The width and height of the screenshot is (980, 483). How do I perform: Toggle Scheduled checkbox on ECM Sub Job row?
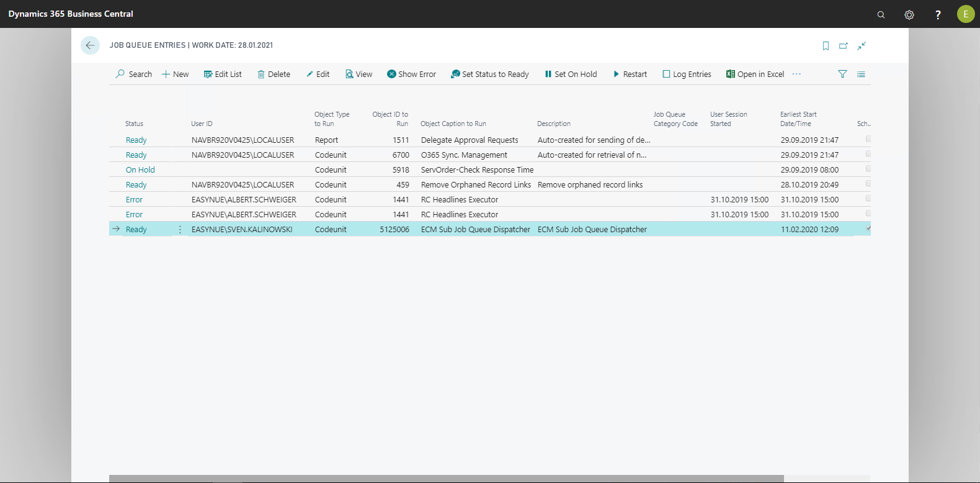pyautogui.click(x=868, y=228)
